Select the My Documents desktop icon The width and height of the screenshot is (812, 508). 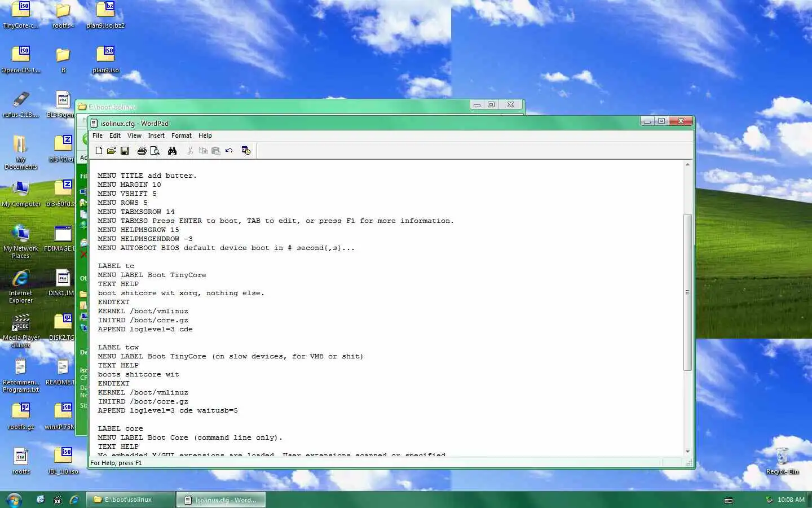click(21, 152)
